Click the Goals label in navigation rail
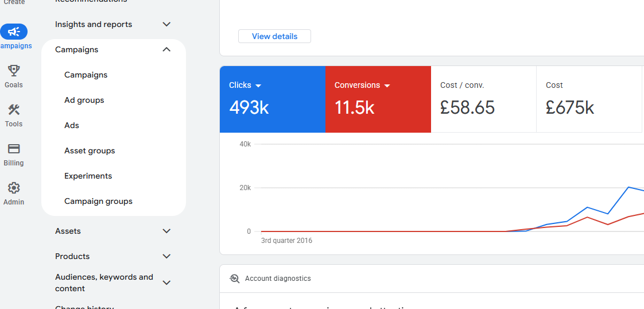Image resolution: width=644 pixels, height=309 pixels. pos(14,85)
